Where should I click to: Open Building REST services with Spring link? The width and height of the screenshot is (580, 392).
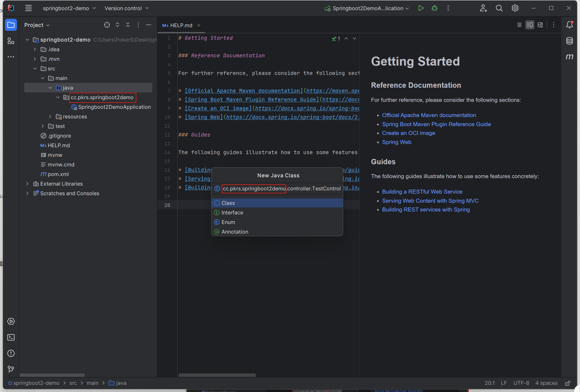[x=426, y=210]
